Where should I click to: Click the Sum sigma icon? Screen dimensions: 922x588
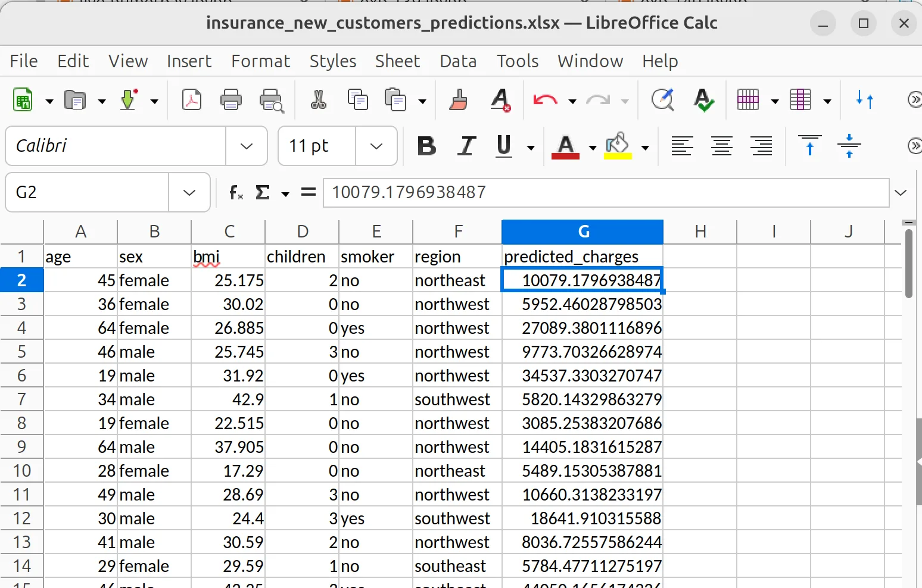coord(263,192)
